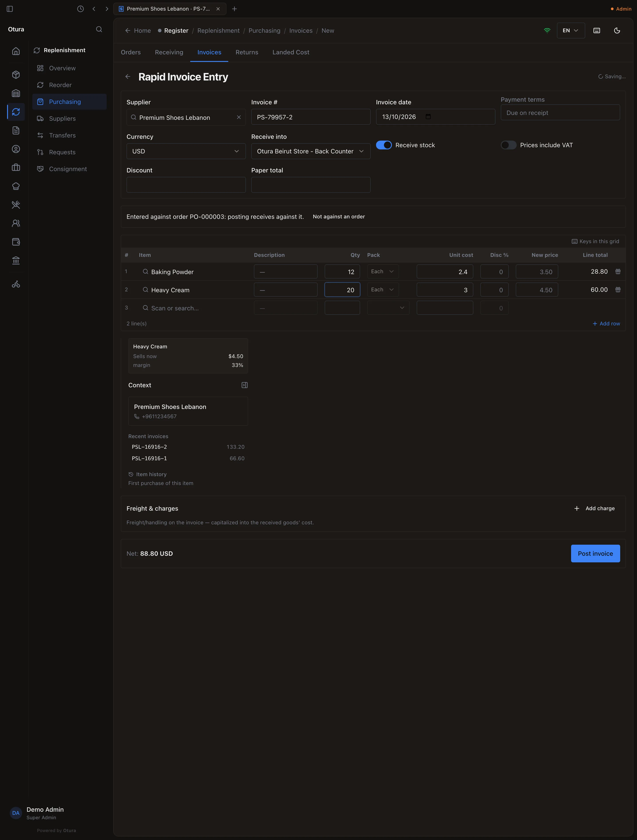Toggle the Receive stock switch
Screen dimensions: 637x840
click(384, 145)
